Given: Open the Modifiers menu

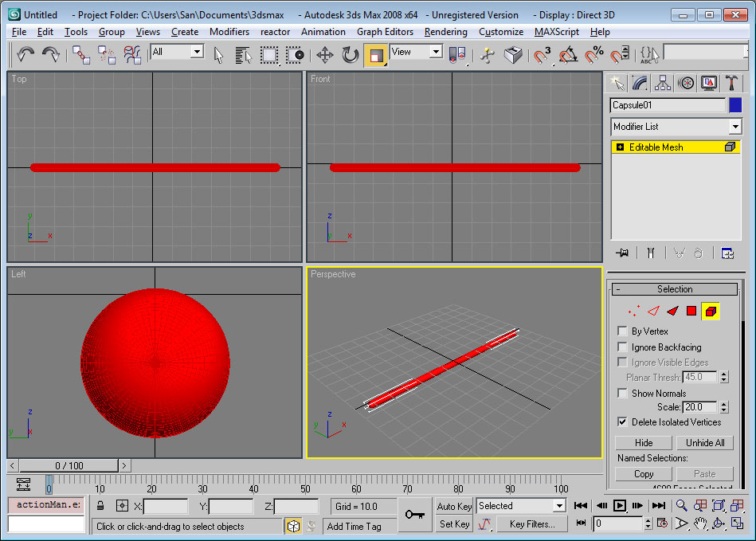Looking at the screenshot, I should pyautogui.click(x=229, y=32).
